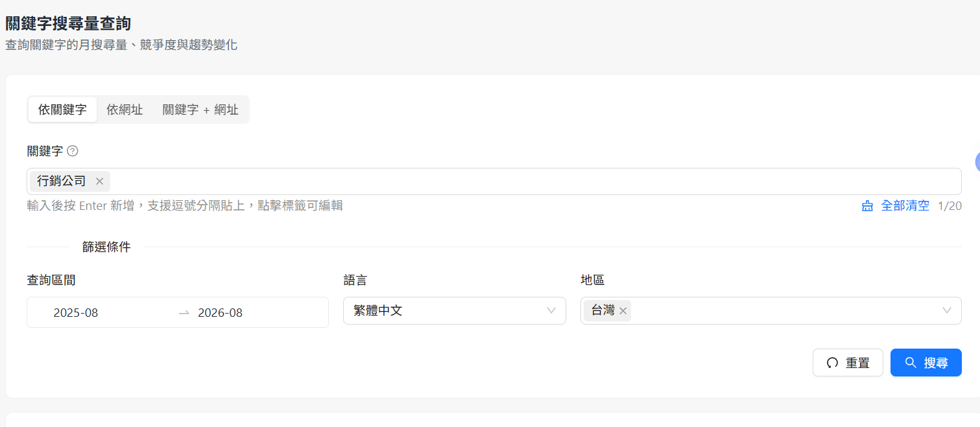Switch to the 依網址 tab

tap(125, 110)
